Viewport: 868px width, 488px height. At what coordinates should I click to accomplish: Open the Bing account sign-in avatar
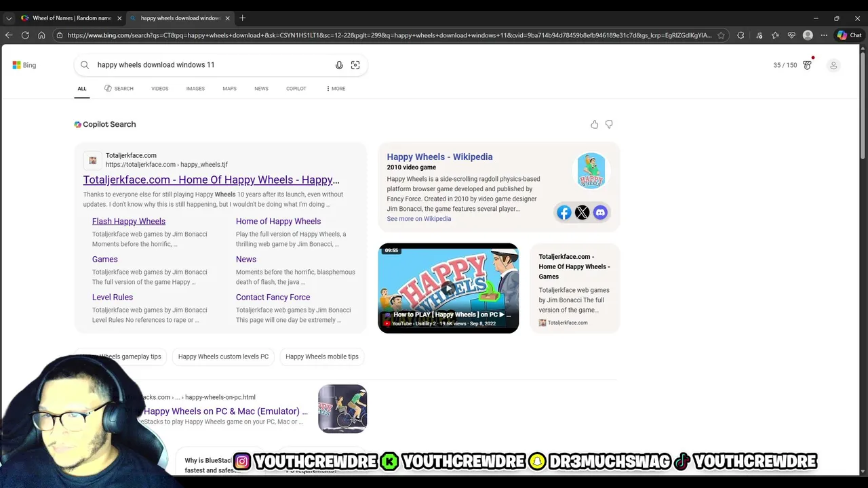tap(833, 65)
